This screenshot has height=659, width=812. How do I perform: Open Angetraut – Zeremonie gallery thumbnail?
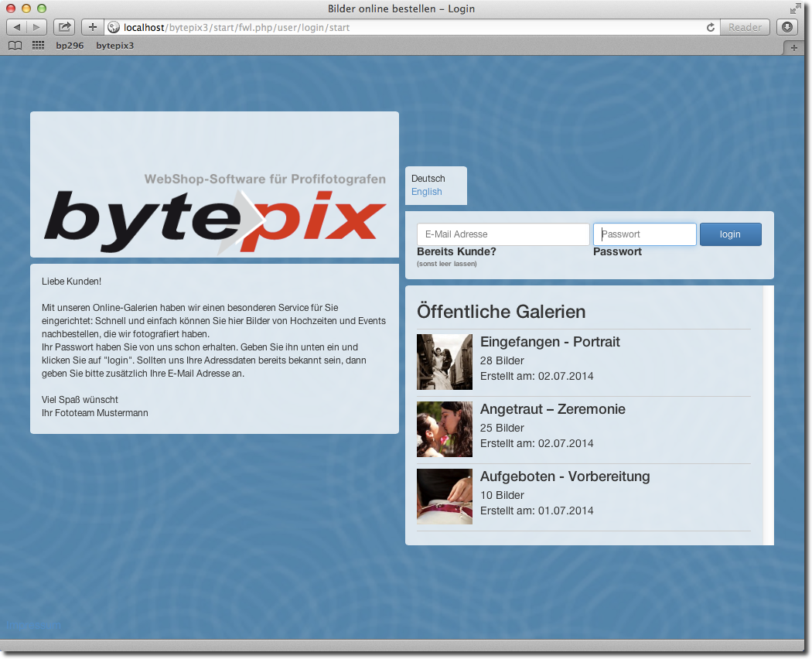click(445, 429)
